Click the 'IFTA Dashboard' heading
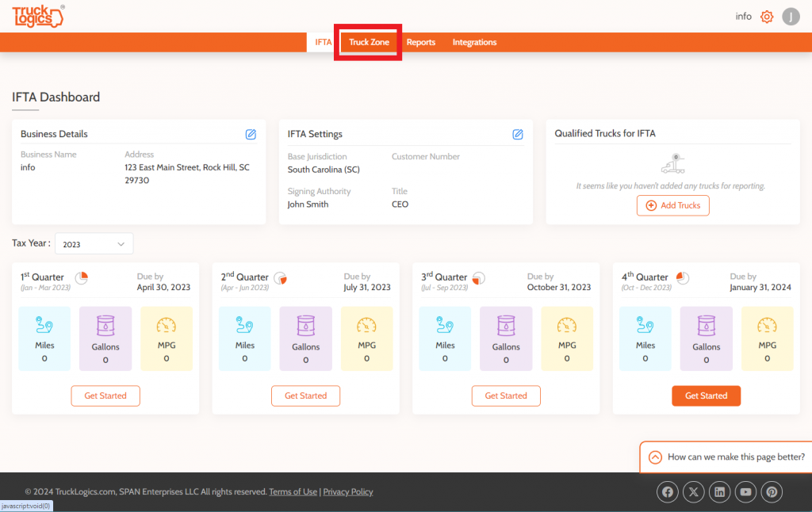 (56, 97)
